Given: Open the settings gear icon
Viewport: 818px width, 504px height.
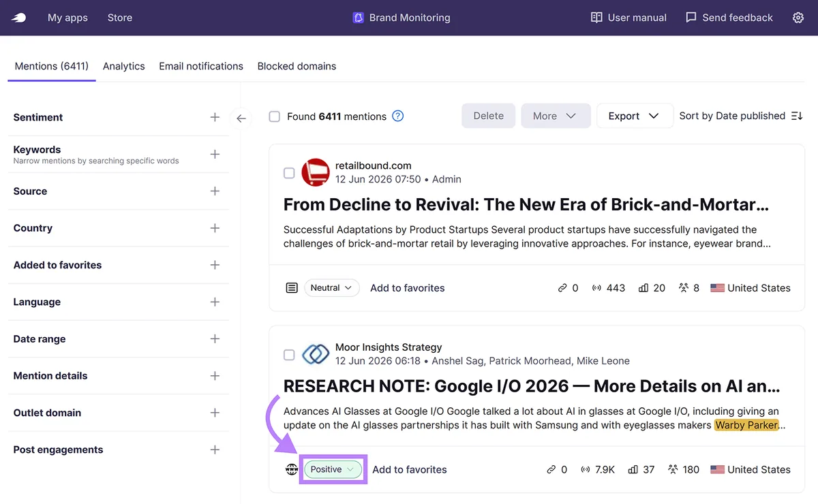Looking at the screenshot, I should pos(798,18).
